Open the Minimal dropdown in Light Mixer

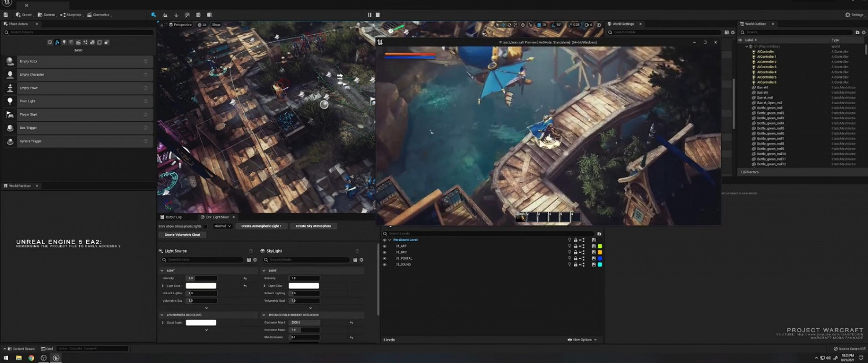pyautogui.click(x=222, y=226)
